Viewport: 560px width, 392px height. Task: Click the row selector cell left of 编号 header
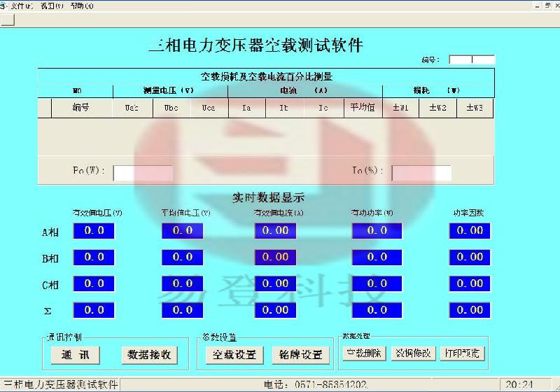point(45,108)
